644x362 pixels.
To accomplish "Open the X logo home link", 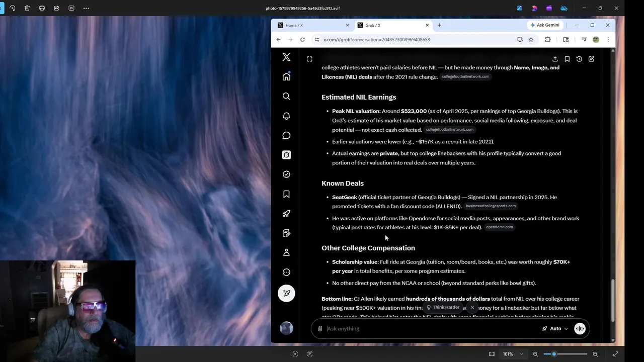I will pos(286,57).
